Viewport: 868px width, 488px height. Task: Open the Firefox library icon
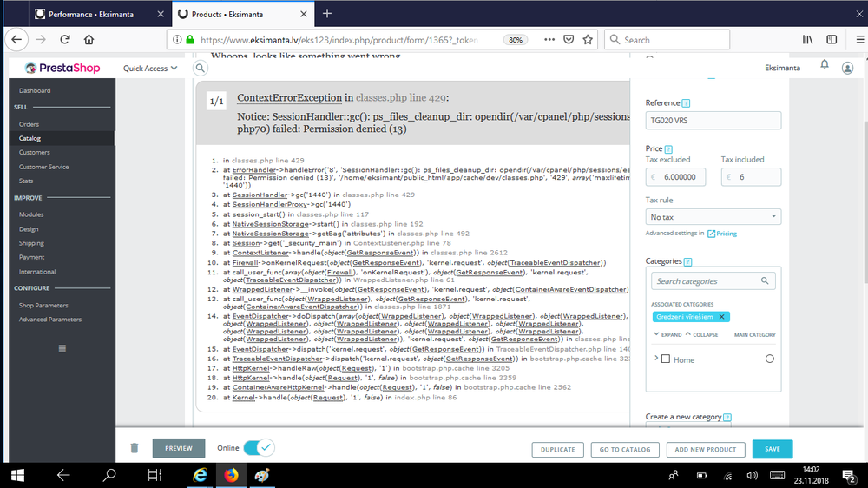(807, 39)
